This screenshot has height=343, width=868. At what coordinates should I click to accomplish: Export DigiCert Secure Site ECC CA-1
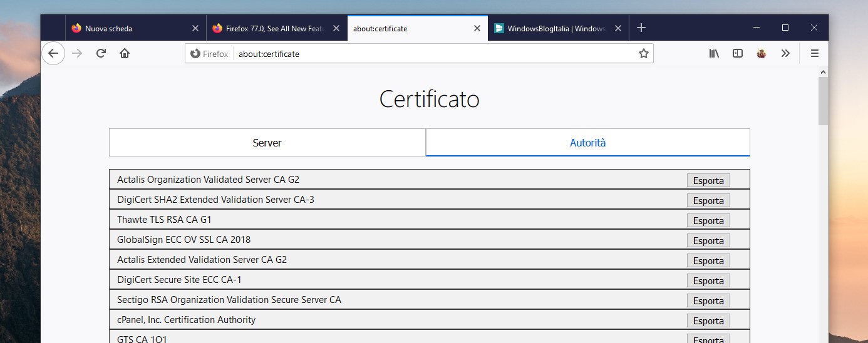708,280
